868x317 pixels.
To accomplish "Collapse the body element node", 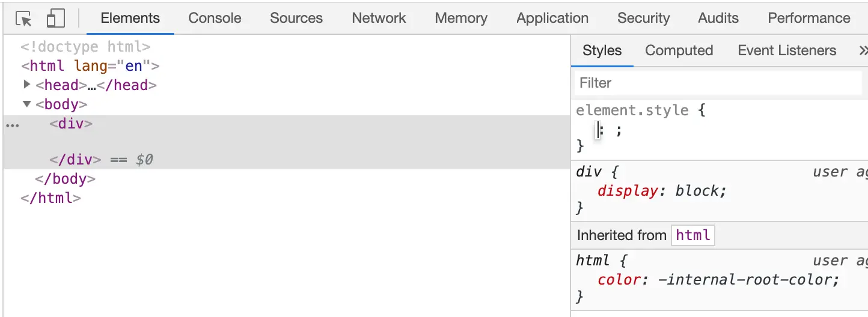I will coord(26,104).
